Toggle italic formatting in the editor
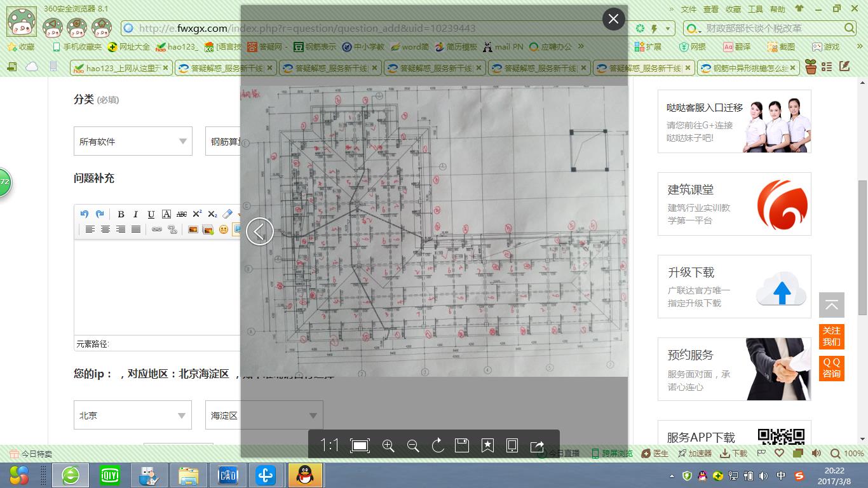Viewport: 868px width, 488px height. [x=135, y=214]
